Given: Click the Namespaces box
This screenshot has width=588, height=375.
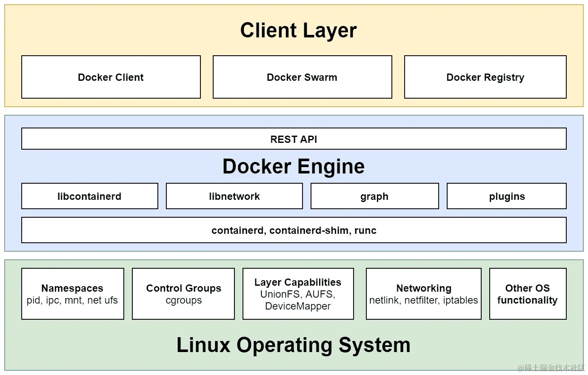Looking at the screenshot, I should (73, 294).
